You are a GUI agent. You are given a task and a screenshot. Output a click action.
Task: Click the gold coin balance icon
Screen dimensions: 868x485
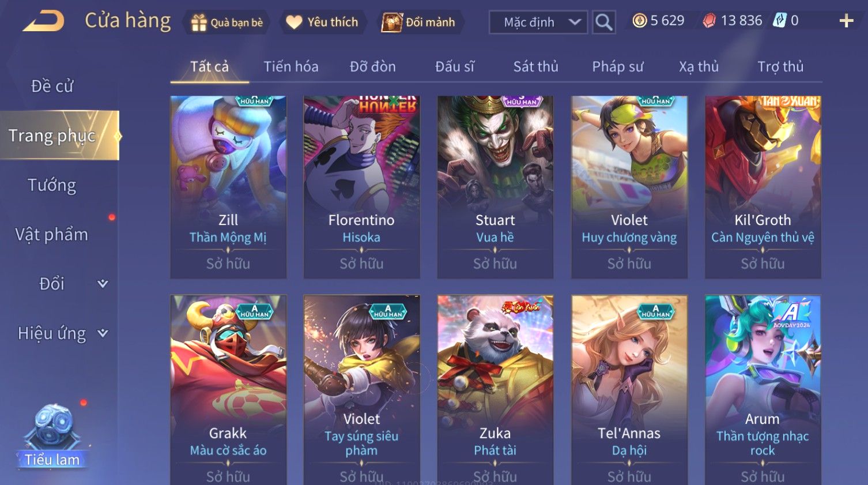(x=639, y=21)
